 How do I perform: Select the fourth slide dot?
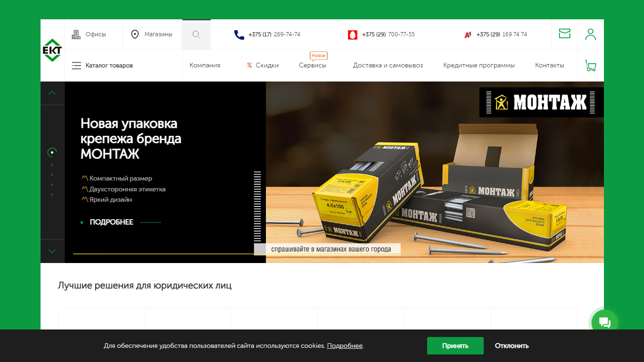(52, 184)
